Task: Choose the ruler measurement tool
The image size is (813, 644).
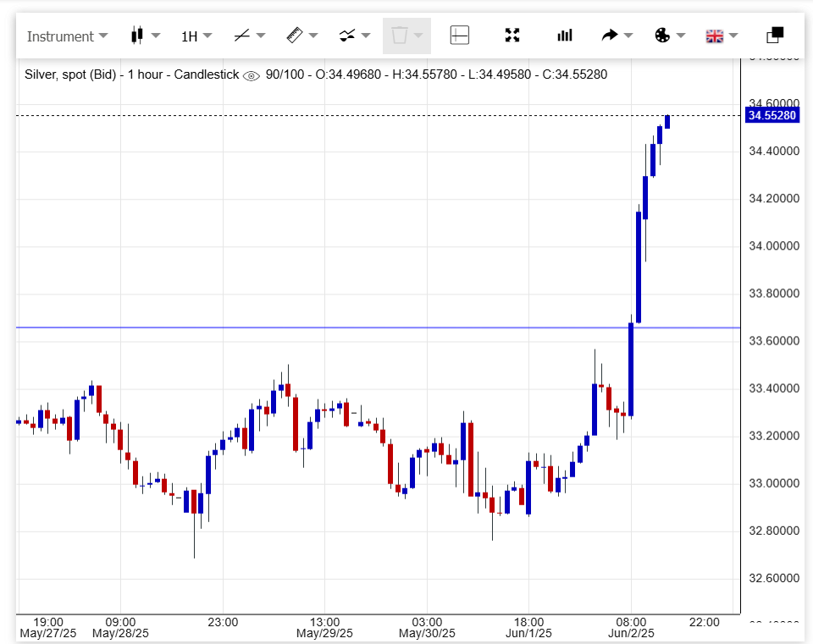Action: click(294, 36)
